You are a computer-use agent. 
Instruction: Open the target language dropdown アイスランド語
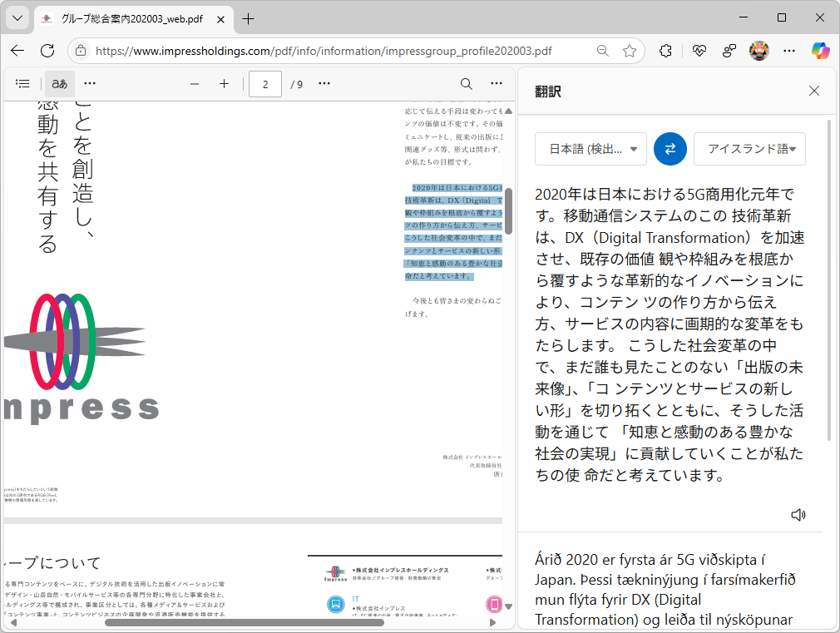pyautogui.click(x=749, y=149)
